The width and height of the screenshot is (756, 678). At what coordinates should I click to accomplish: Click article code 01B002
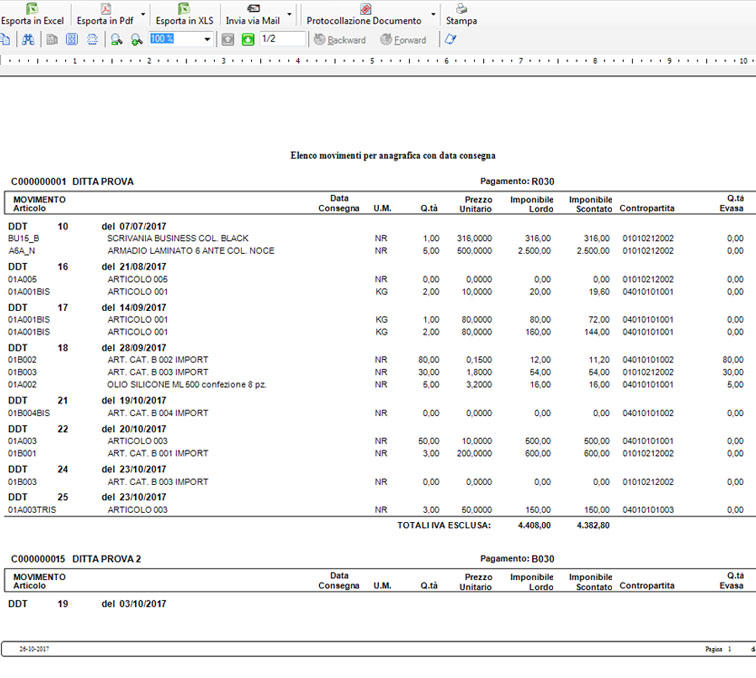pos(22,360)
